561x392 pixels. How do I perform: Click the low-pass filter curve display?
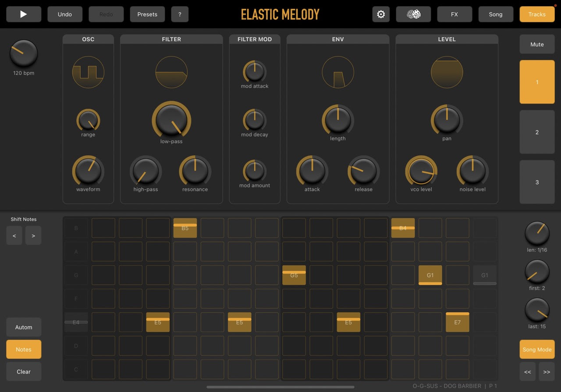(171, 72)
